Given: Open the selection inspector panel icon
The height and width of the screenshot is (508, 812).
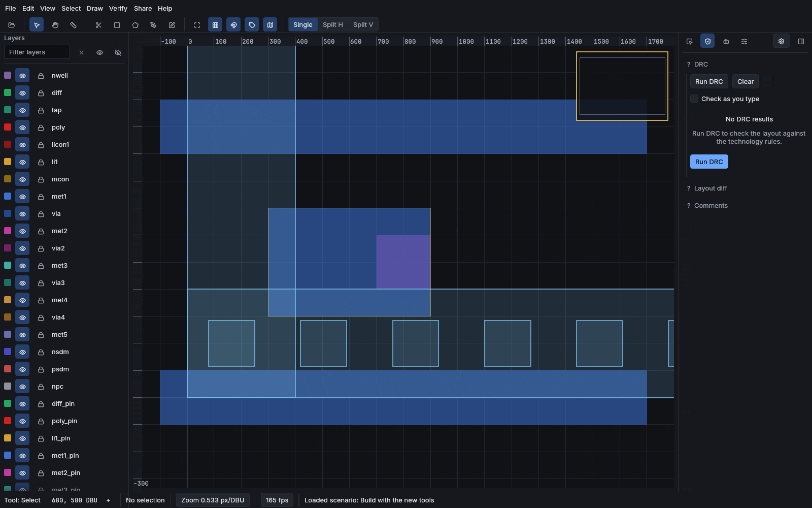Looking at the screenshot, I should [689, 41].
